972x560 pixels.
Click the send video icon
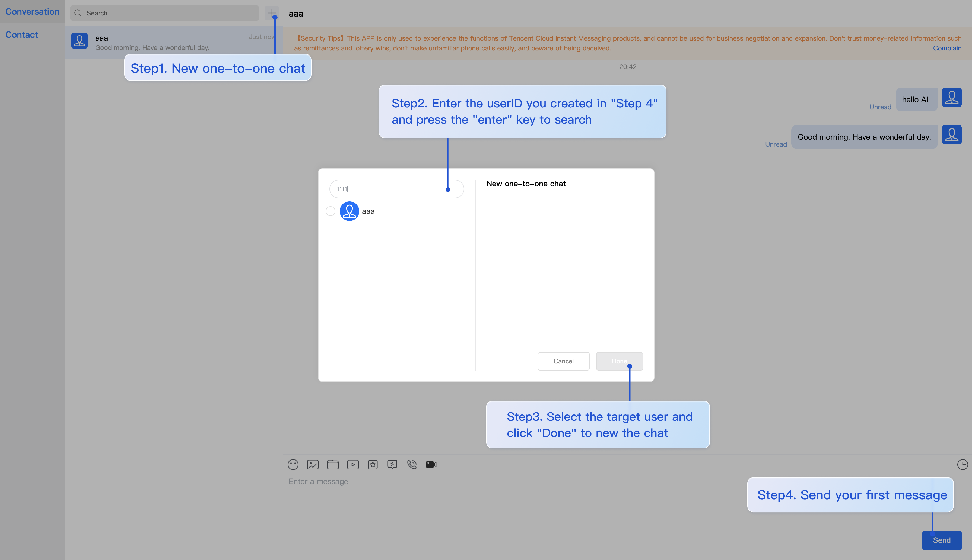(352, 465)
